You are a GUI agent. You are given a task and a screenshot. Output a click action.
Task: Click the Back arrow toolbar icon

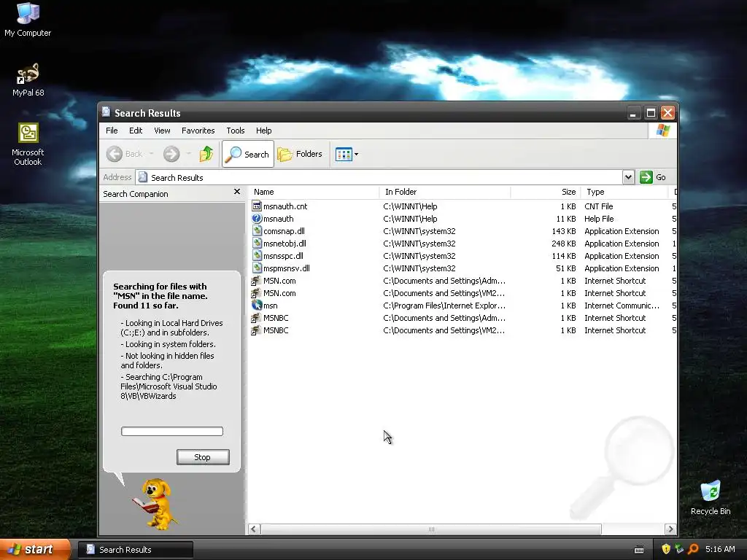coord(115,154)
